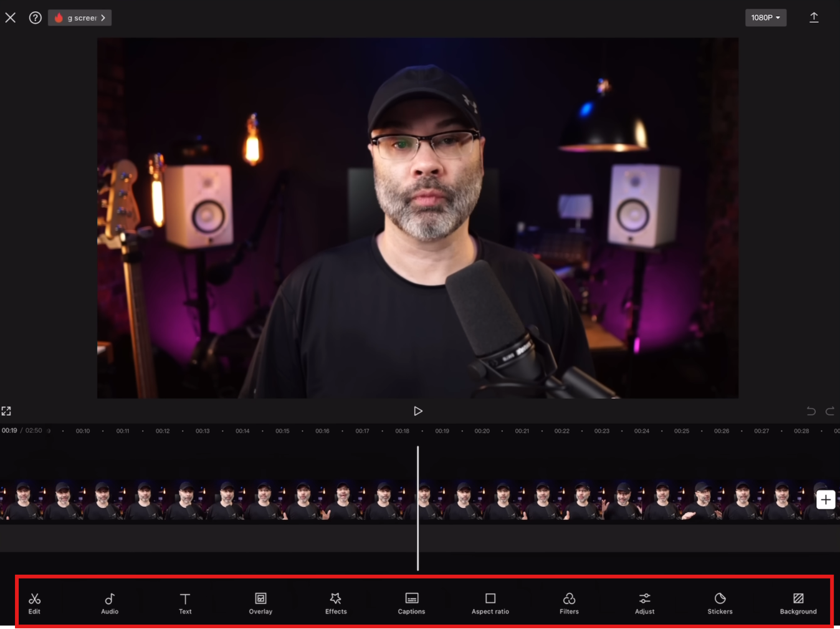Click the help question mark icon
The height and width of the screenshot is (629, 840).
click(35, 17)
